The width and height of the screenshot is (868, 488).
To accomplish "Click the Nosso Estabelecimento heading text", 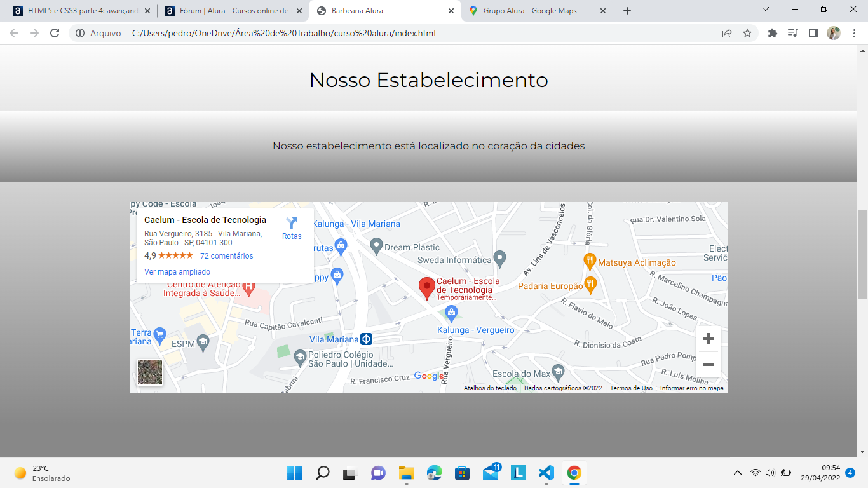I will click(x=428, y=80).
